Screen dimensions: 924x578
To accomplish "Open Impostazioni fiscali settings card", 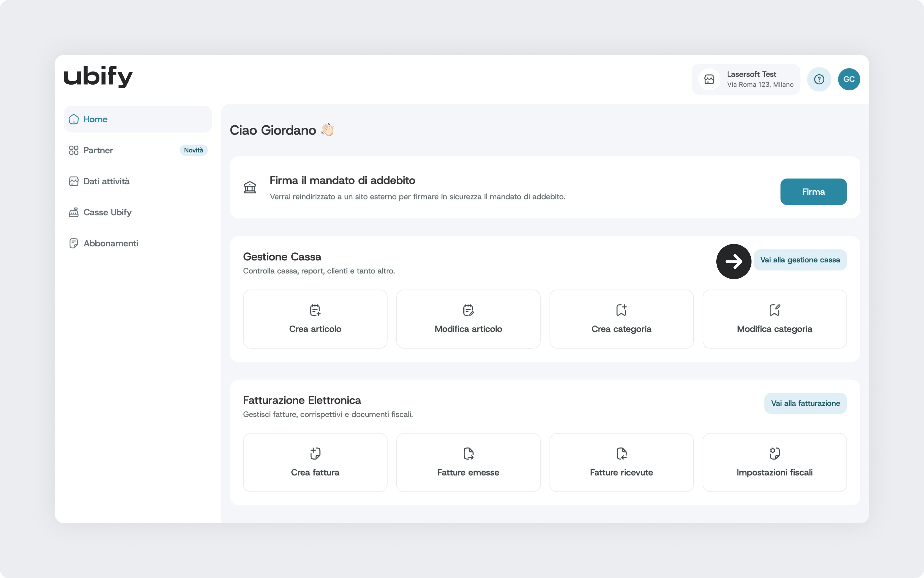I will click(775, 463).
